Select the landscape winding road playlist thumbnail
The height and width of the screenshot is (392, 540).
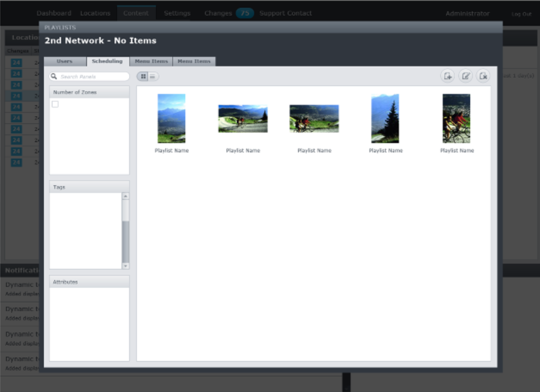(x=243, y=118)
